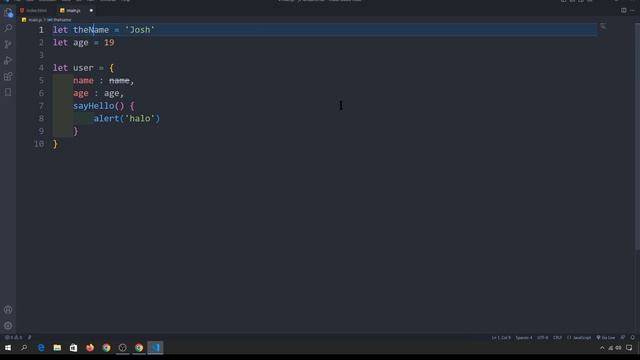Open Visual Studio Code taskbar icon
The image size is (640, 360).
[x=156, y=348]
